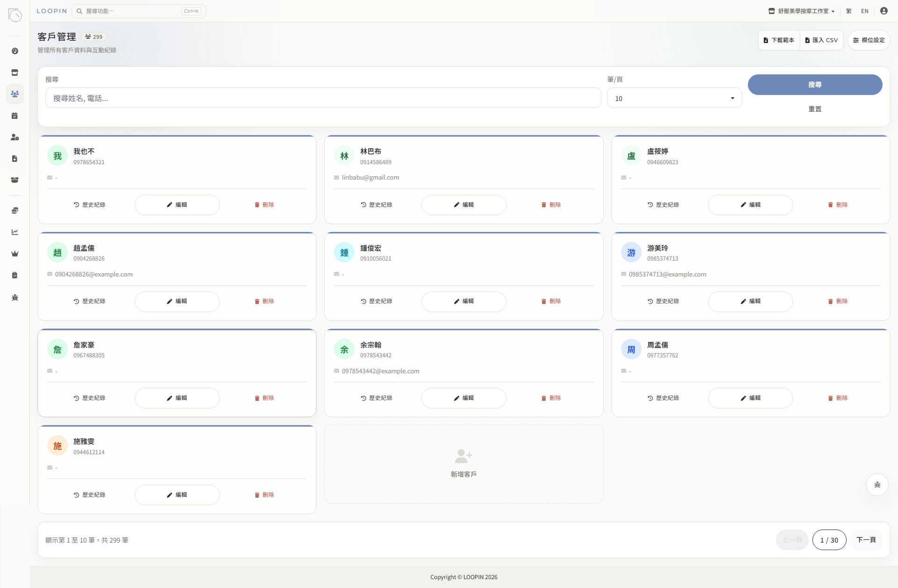The image size is (898, 588).
Task: View 歷史紀錄 for 鍾俊宏
Action: [376, 301]
